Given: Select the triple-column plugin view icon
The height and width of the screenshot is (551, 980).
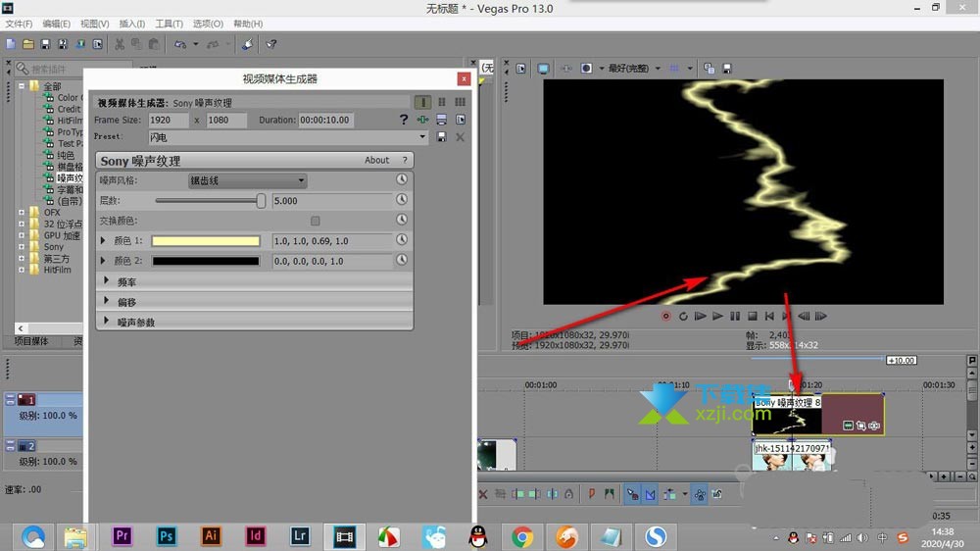Looking at the screenshot, I should click(x=460, y=102).
